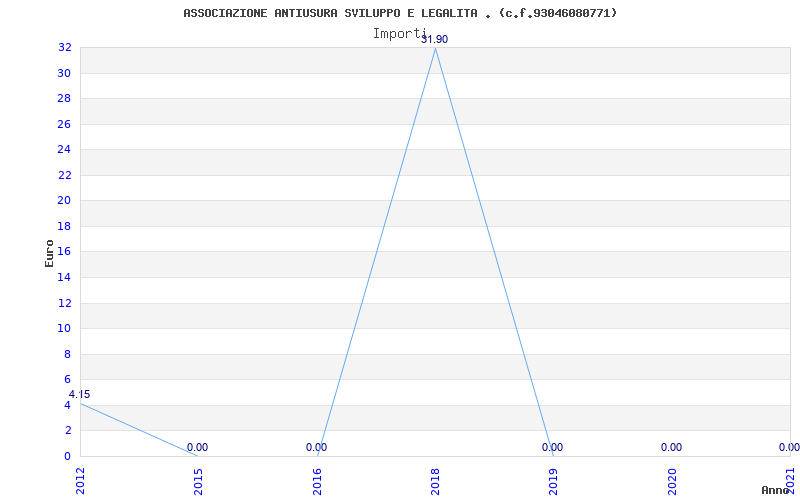The image size is (800, 500).
Task: Click the chart title ASSOCIAZIONE ANTIUSURA SVILUPPO E LEGALITA
Action: [400, 13]
